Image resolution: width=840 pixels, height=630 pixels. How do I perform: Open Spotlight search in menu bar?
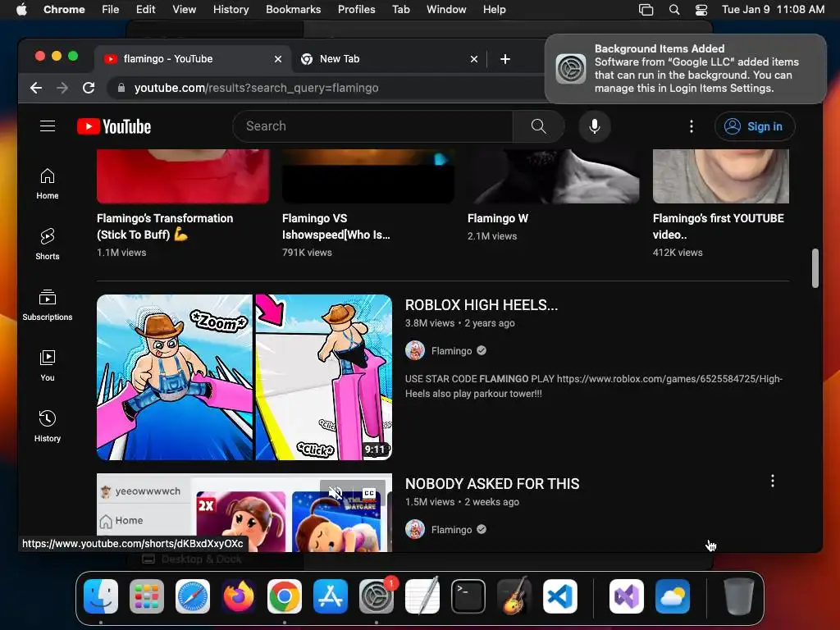pyautogui.click(x=674, y=10)
